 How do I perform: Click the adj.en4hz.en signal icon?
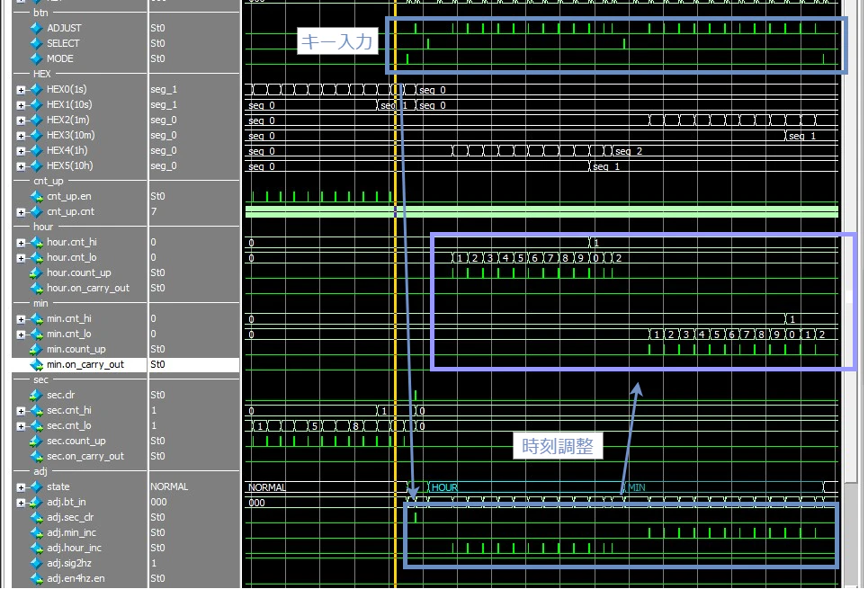pos(37,579)
